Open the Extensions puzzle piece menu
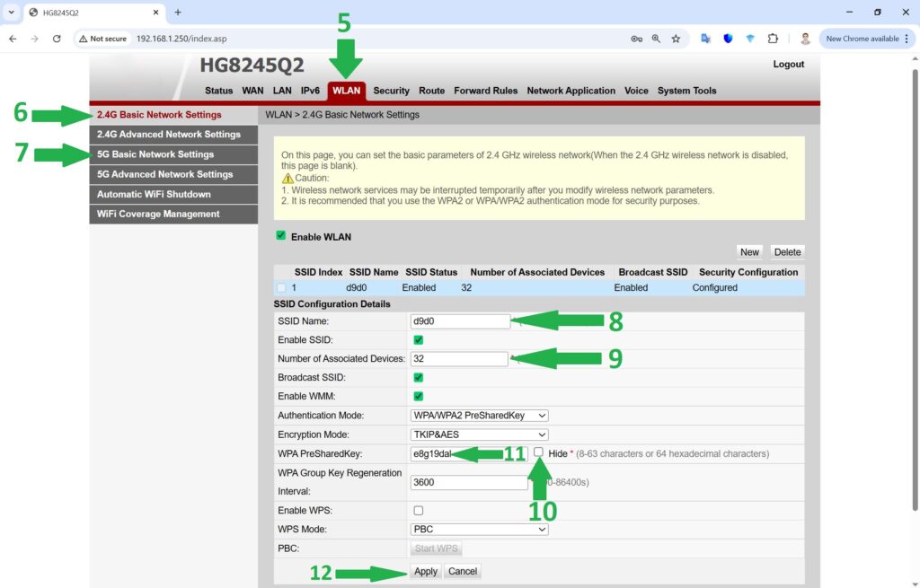Screen dimensions: 920x588 [x=773, y=39]
